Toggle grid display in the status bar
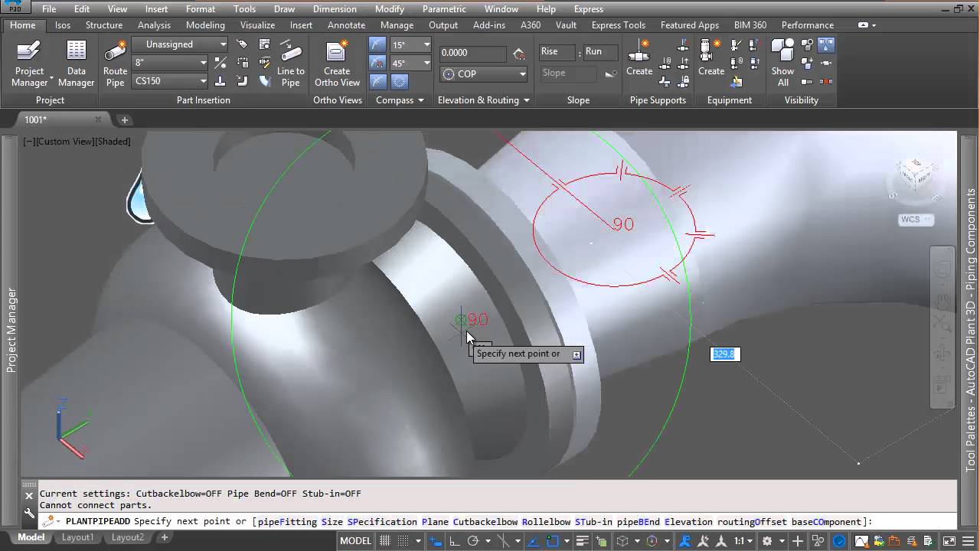The height and width of the screenshot is (551, 980). (384, 540)
